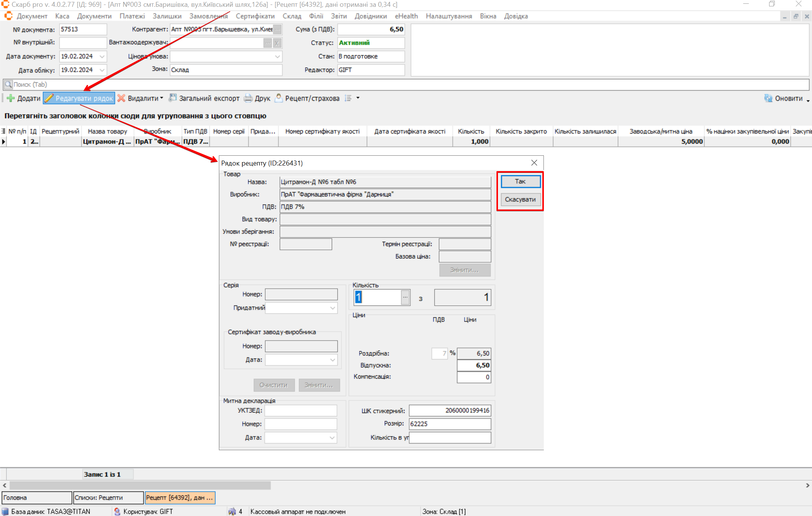Image resolution: width=812 pixels, height=516 pixels.
Task: Click the horizontal scrollbar thumb at bottom
Action: (x=139, y=486)
